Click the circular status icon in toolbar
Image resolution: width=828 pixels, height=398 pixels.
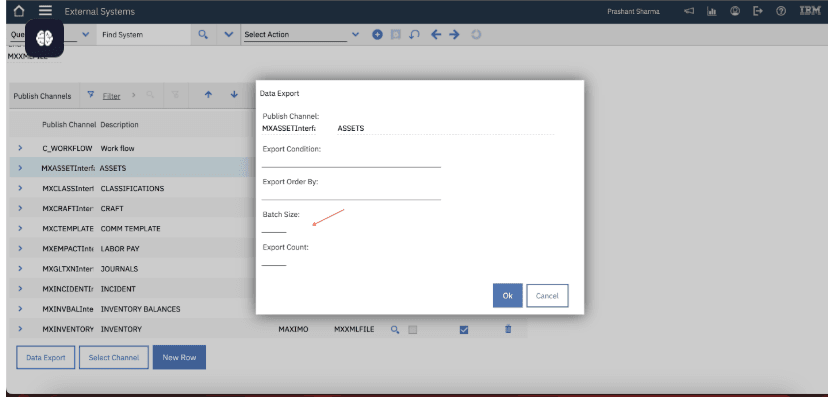476,34
